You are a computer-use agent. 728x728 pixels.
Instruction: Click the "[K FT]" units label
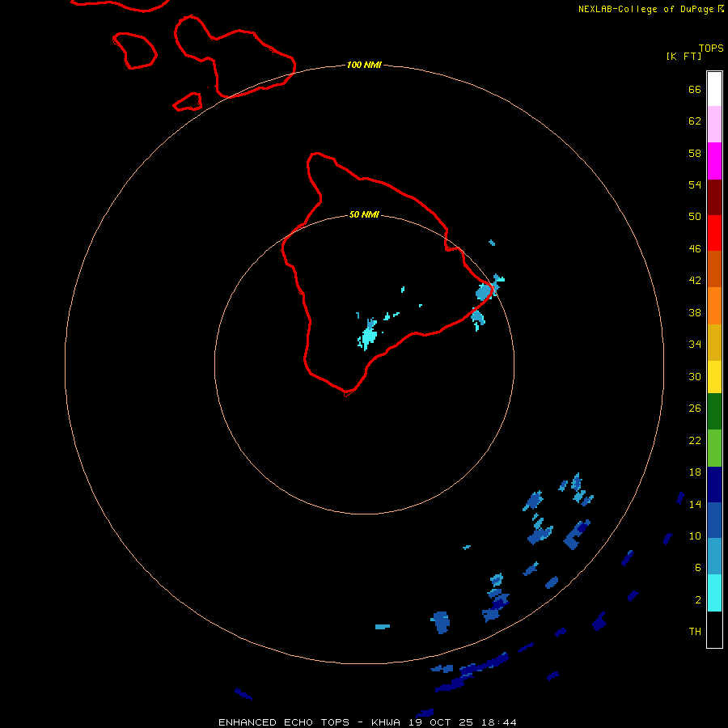(x=684, y=56)
